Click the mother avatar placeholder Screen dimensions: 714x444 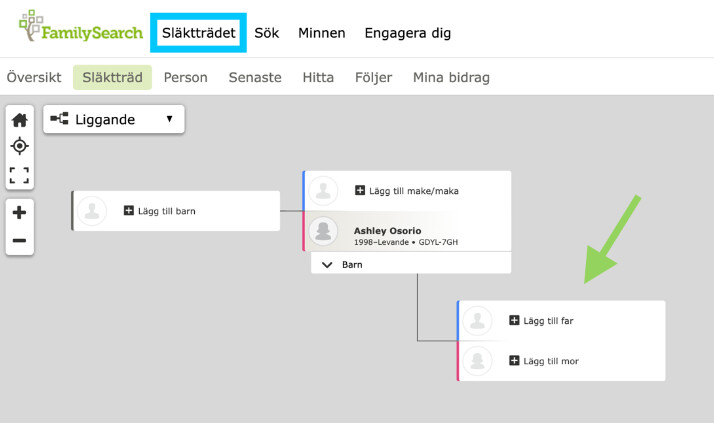pyautogui.click(x=477, y=361)
